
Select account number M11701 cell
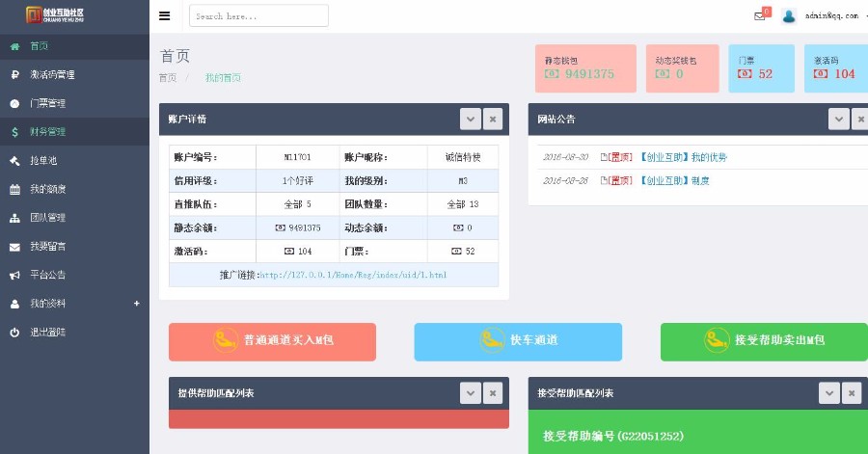[297, 157]
